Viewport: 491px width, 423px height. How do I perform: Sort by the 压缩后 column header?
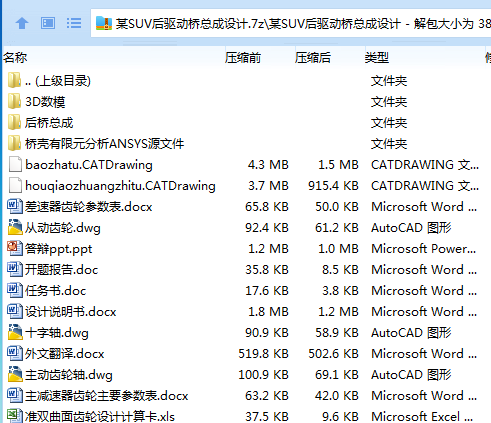click(x=313, y=58)
